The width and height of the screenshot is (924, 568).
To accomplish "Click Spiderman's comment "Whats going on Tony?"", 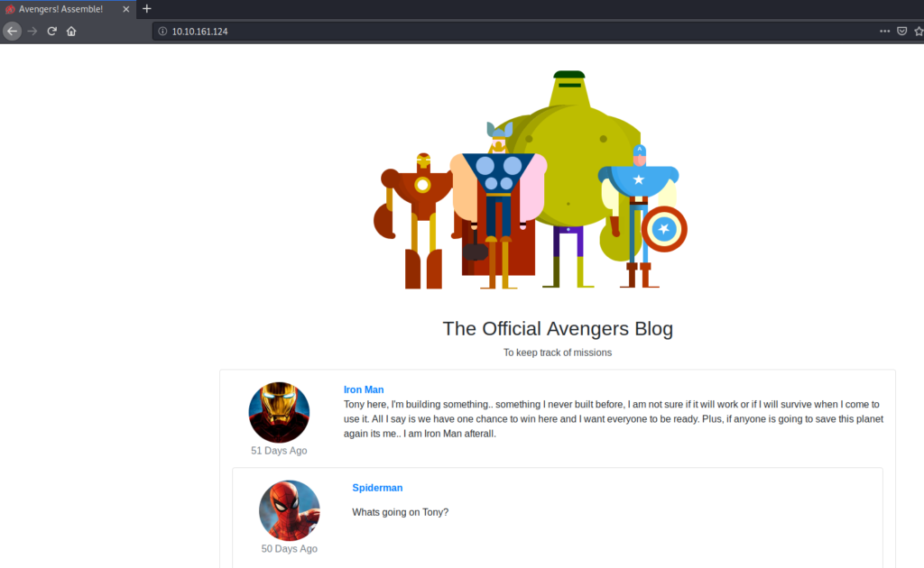I will tap(400, 512).
